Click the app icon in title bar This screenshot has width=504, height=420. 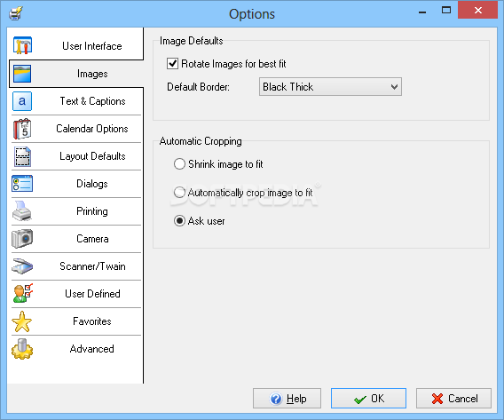[x=15, y=13]
